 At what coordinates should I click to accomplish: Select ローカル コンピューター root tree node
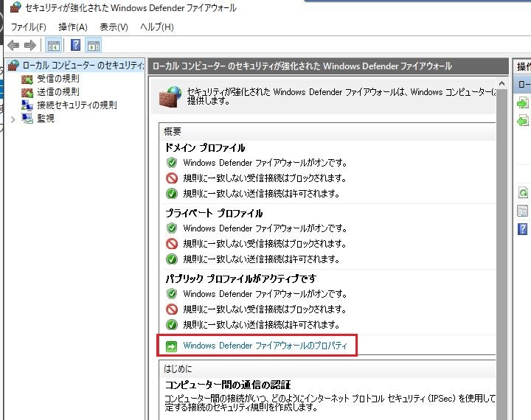point(83,66)
